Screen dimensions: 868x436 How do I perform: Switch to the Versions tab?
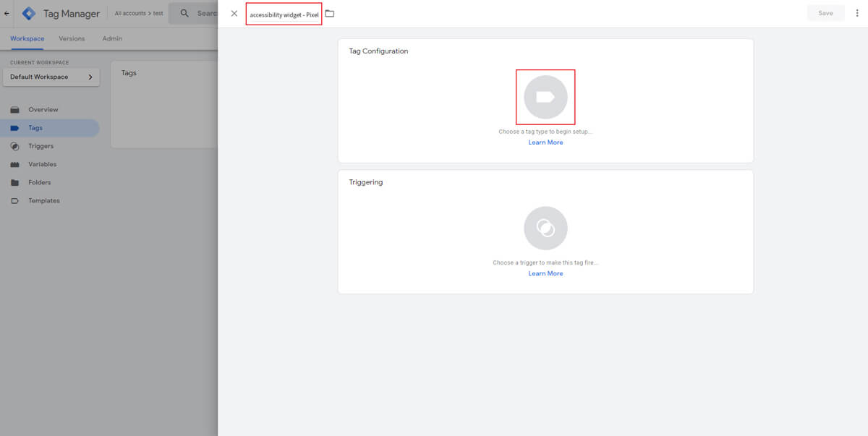pos(72,38)
